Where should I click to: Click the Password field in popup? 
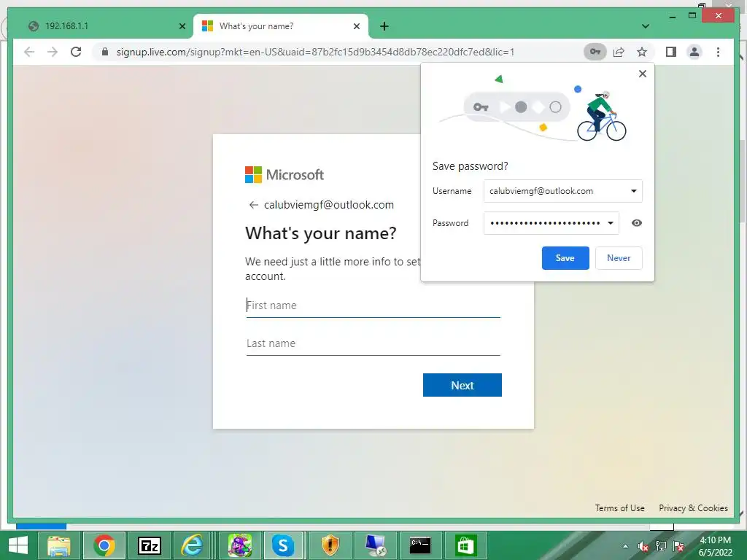pyautogui.click(x=551, y=223)
